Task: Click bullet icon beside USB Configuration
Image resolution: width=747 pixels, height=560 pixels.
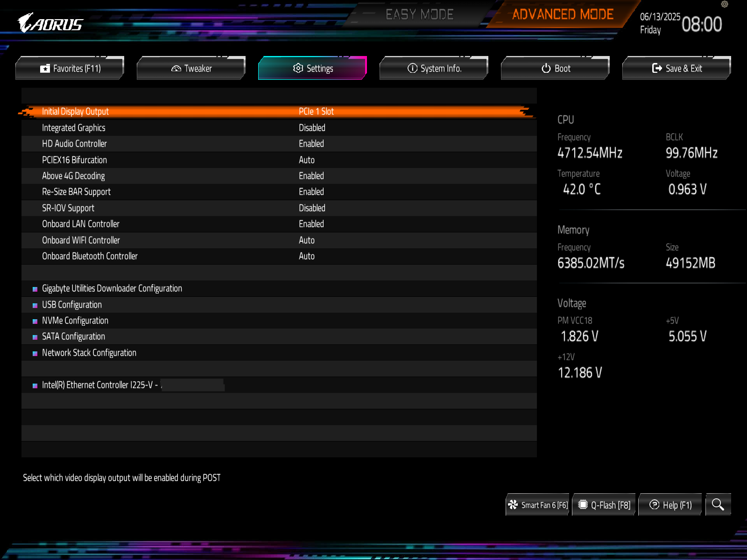Action: click(x=35, y=305)
